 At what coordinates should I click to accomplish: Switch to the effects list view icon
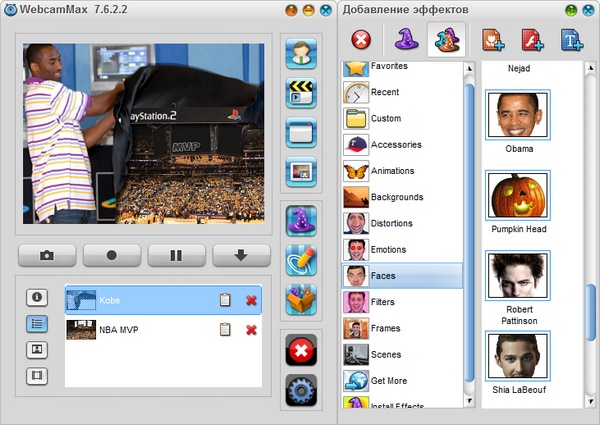[x=37, y=324]
